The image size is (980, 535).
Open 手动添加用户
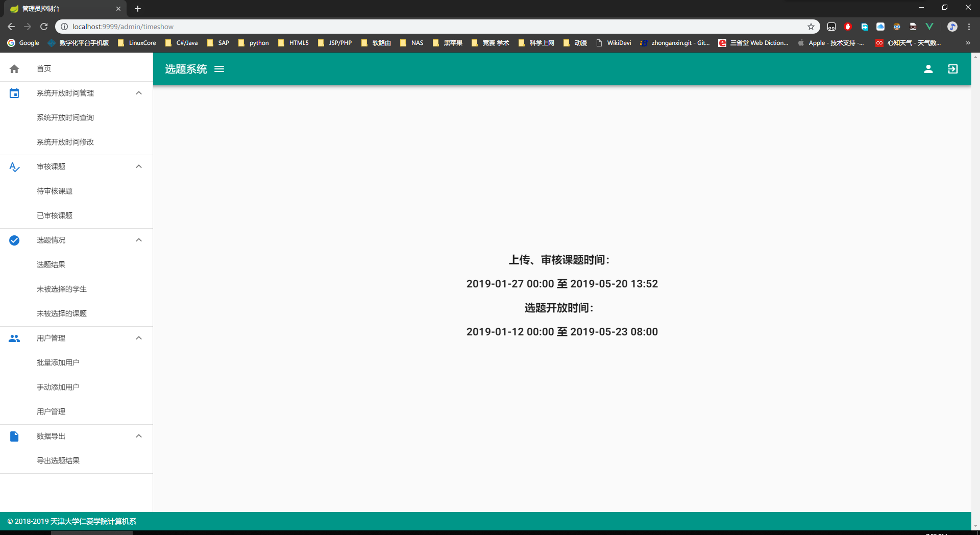(77, 387)
